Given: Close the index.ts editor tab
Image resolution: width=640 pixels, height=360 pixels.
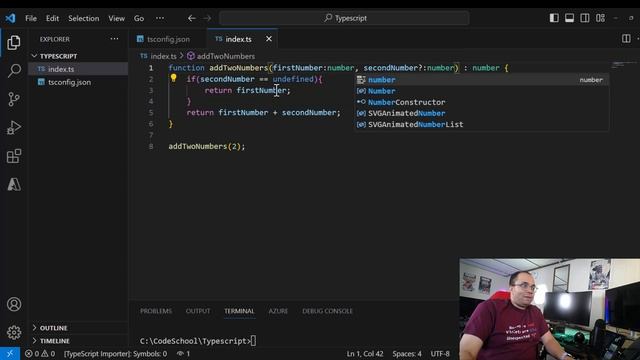Looking at the screenshot, I should pos(269,39).
